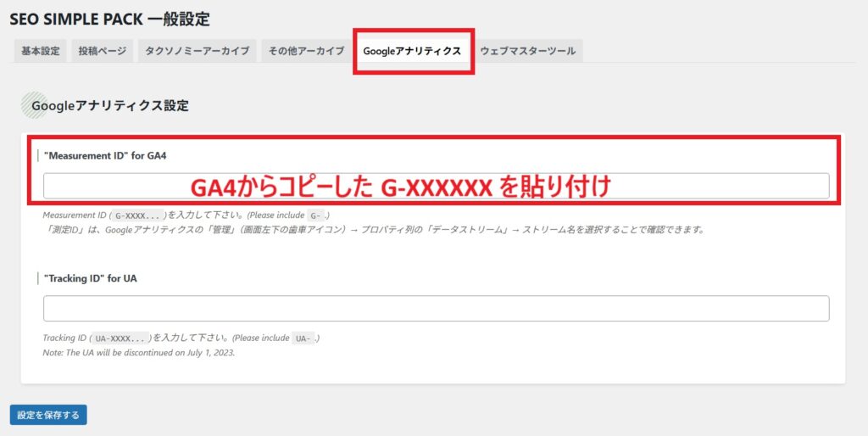Screen dimensions: 868x436
Task: Click the Googleアナリティクス設定 heading
Action: pyautogui.click(x=110, y=105)
